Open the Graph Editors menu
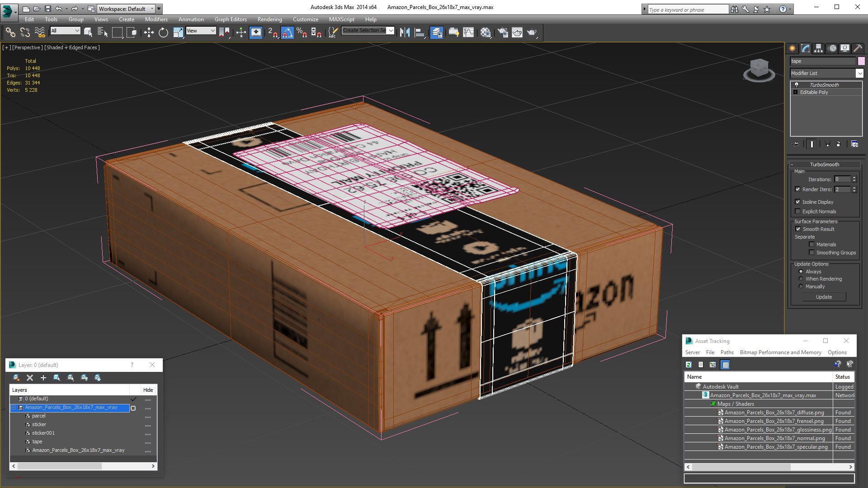The width and height of the screenshot is (868, 488). 231,19
